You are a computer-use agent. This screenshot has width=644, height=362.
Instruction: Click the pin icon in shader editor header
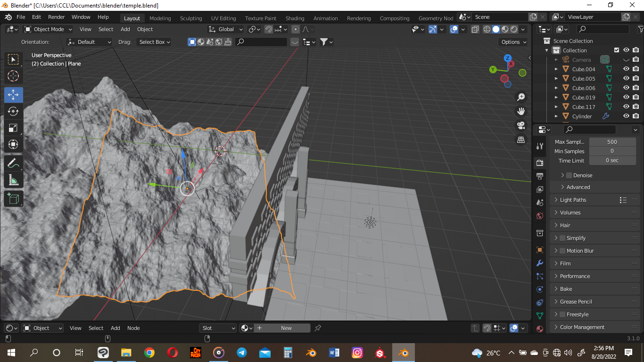click(x=318, y=328)
